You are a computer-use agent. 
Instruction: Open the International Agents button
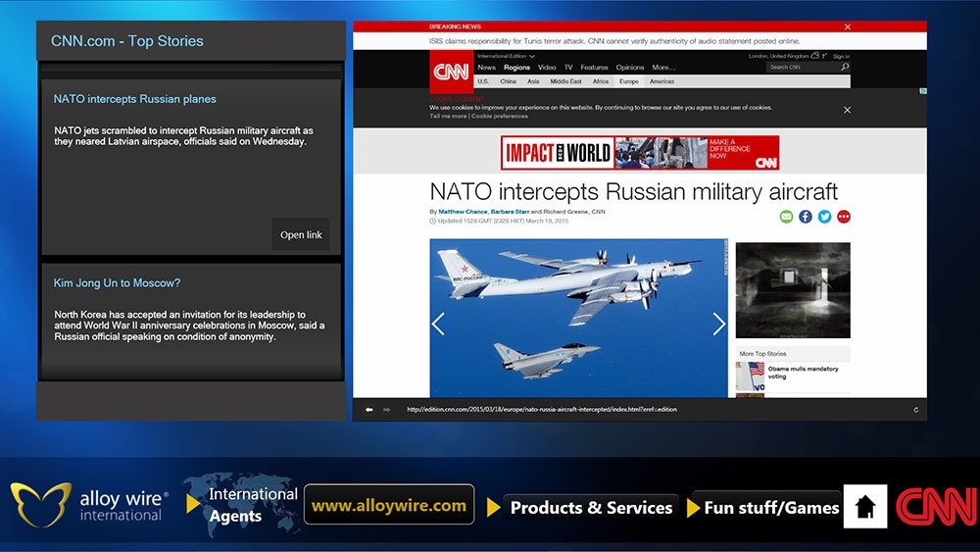(x=244, y=505)
